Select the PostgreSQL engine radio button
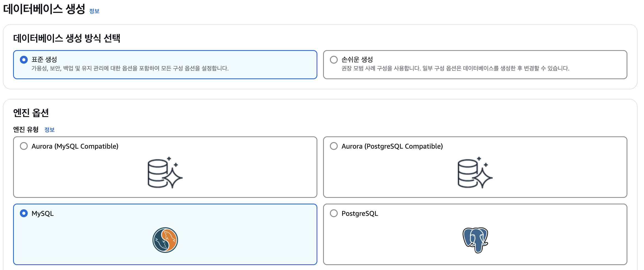The width and height of the screenshot is (644, 270). pos(334,213)
